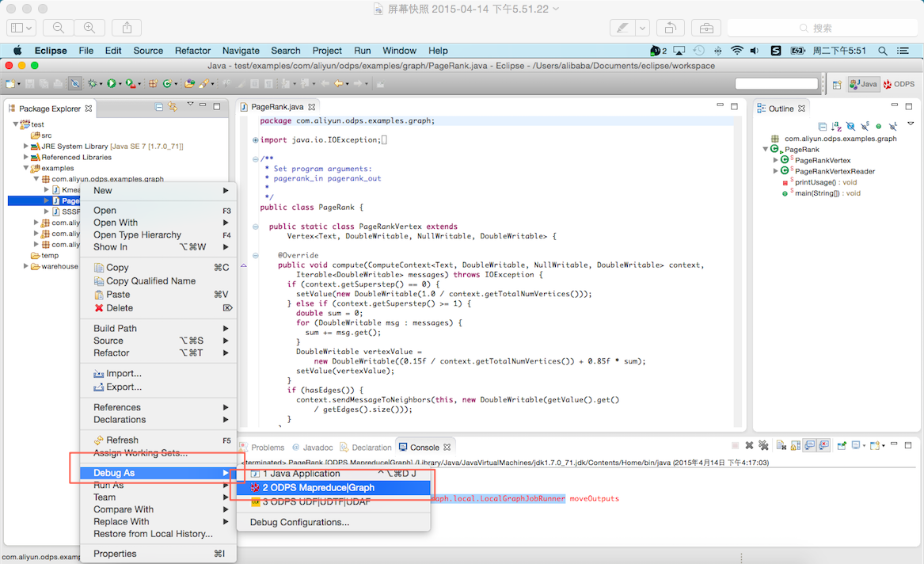This screenshot has width=924, height=564.
Task: Expand the PageRankVertex node in Outline
Action: click(x=776, y=160)
